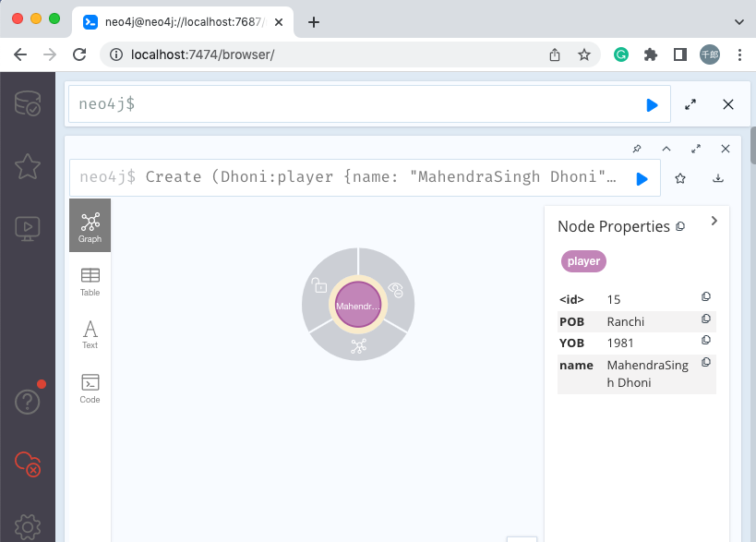
Task: Click the MahendraSingh Dhoni name value
Action: (647, 374)
